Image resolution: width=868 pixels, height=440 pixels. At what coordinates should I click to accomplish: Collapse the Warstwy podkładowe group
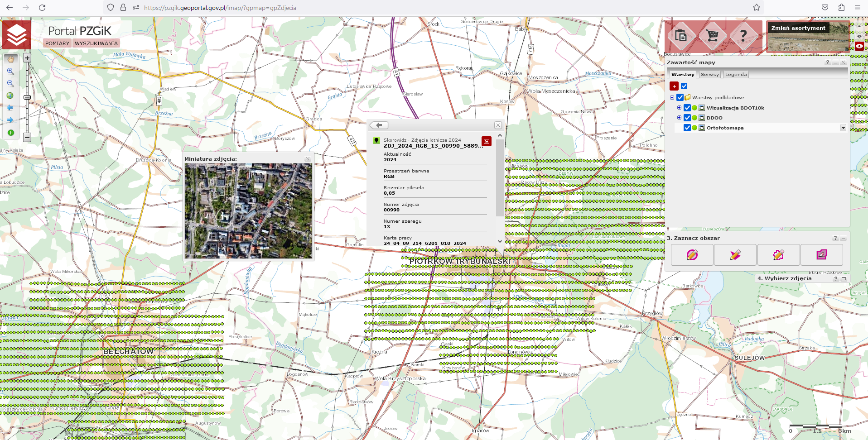click(672, 97)
